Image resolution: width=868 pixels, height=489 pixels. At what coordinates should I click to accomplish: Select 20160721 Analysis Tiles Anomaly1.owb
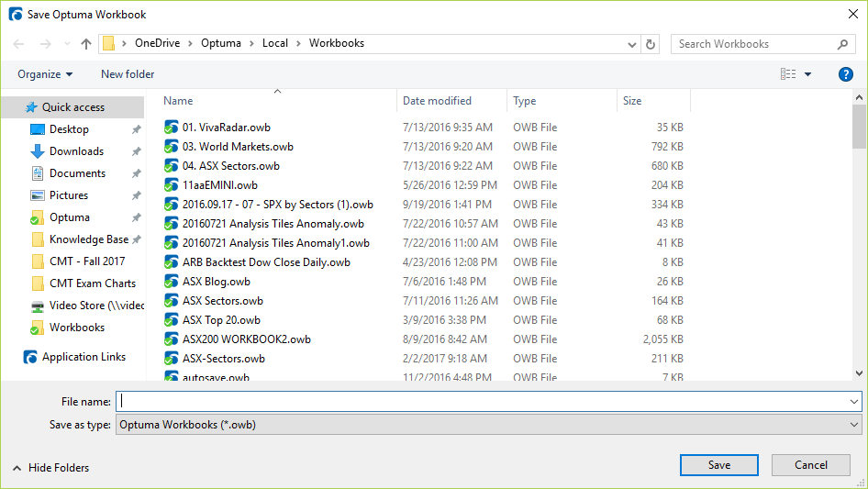275,243
